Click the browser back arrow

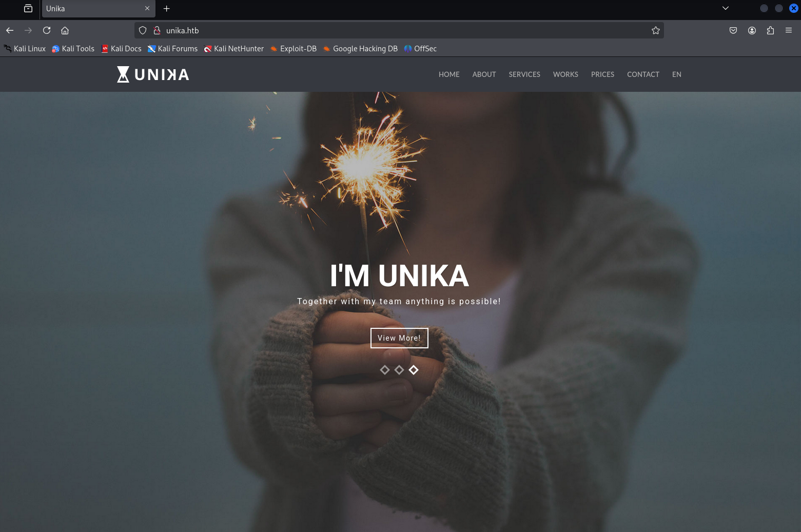10,30
